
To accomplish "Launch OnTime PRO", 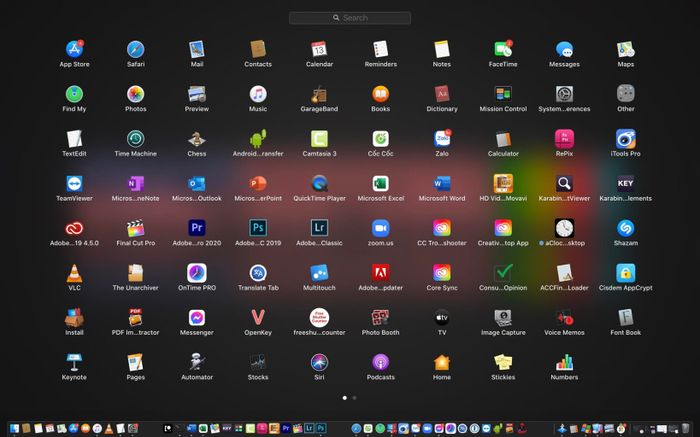I will pyautogui.click(x=197, y=273).
